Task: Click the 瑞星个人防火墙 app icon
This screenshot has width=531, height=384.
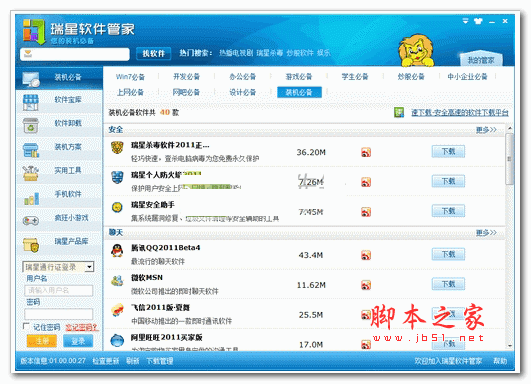Action: tap(117, 177)
